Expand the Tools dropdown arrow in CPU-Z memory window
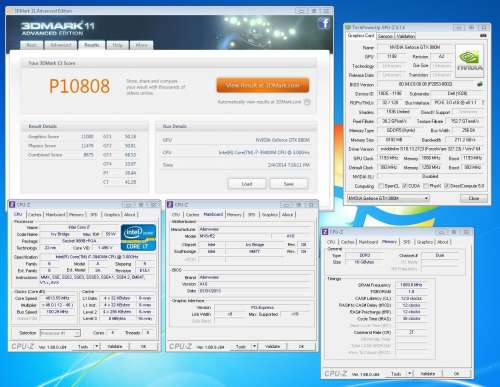Image resolution: width=500 pixels, height=387 pixels. click(x=410, y=374)
